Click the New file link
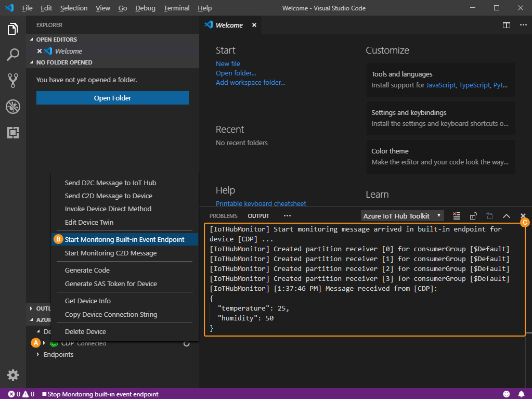The width and height of the screenshot is (532, 399). [228, 63]
